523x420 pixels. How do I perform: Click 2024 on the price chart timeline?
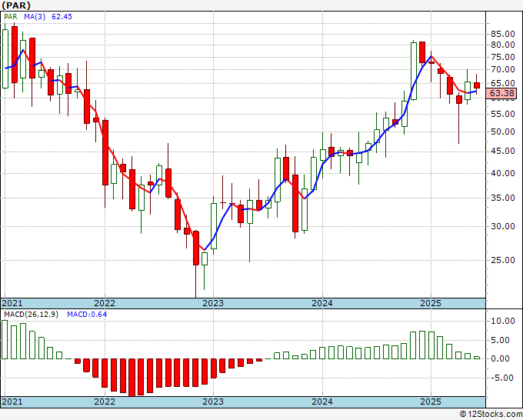322,303
